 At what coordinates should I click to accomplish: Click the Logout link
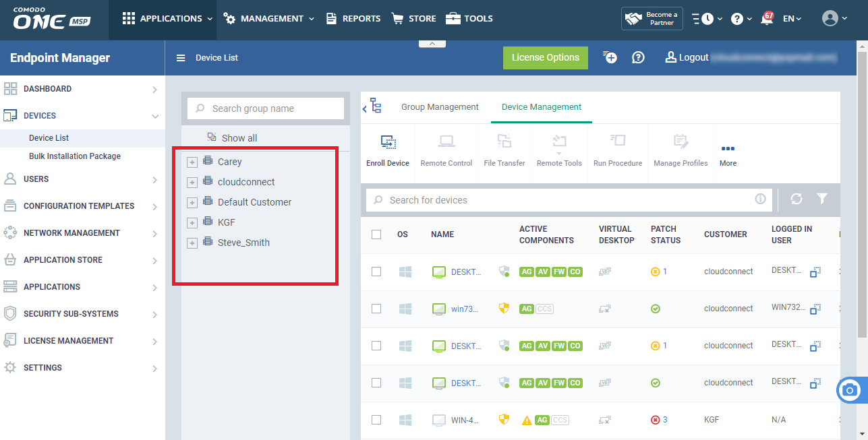point(687,58)
